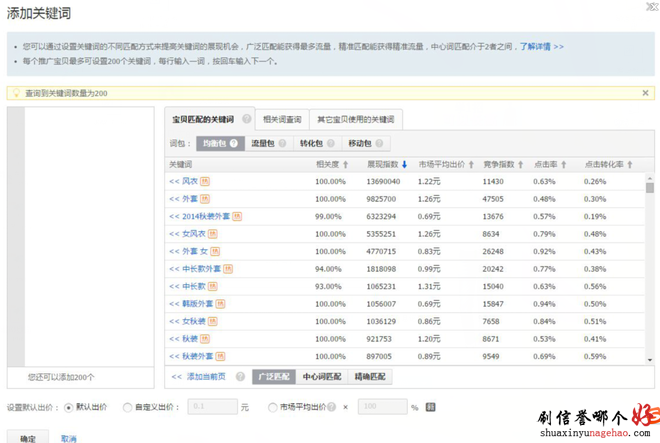Add keyword << 2014秋装外套

[x=200, y=216]
